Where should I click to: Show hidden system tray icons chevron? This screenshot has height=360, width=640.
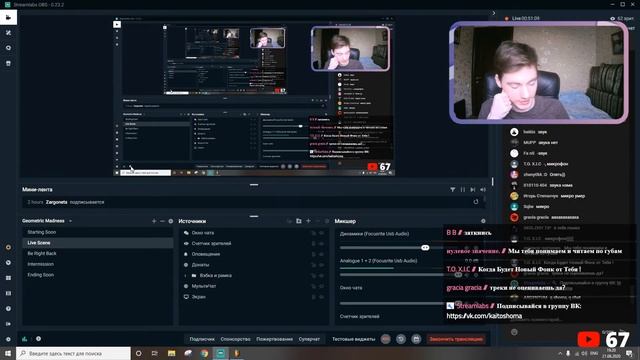560,353
